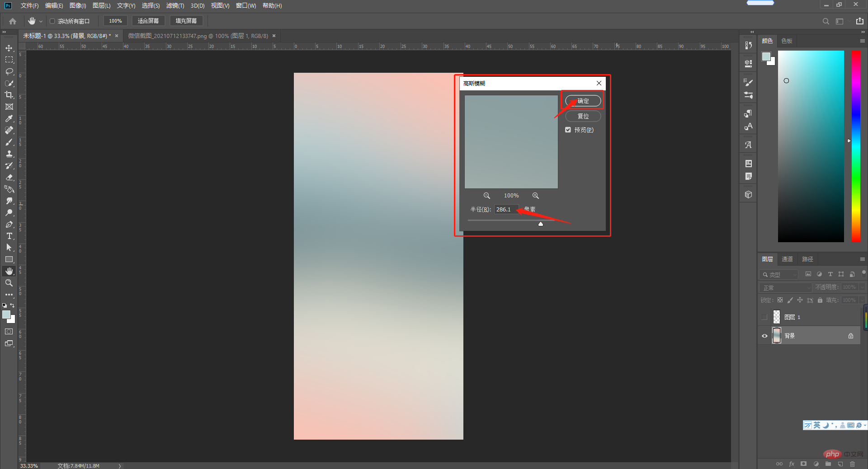Select the Horizontal Type tool
The image size is (868, 469).
9,236
